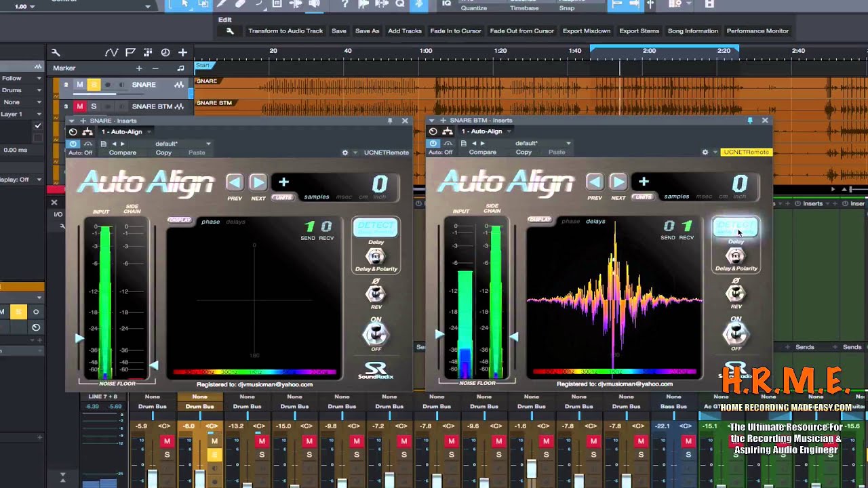Flip REV polarity switch in SNARE BTM plugin
The width and height of the screenshot is (868, 488).
point(735,293)
